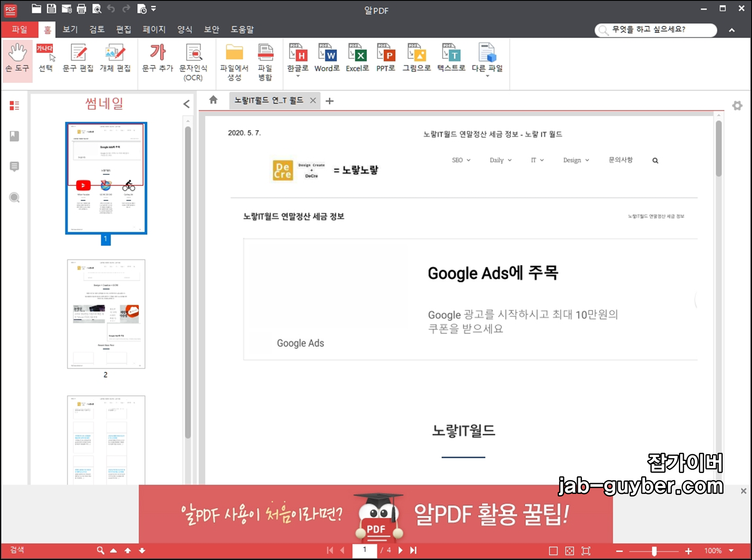
Task: Open the 파일 menu
Action: pos(19,29)
